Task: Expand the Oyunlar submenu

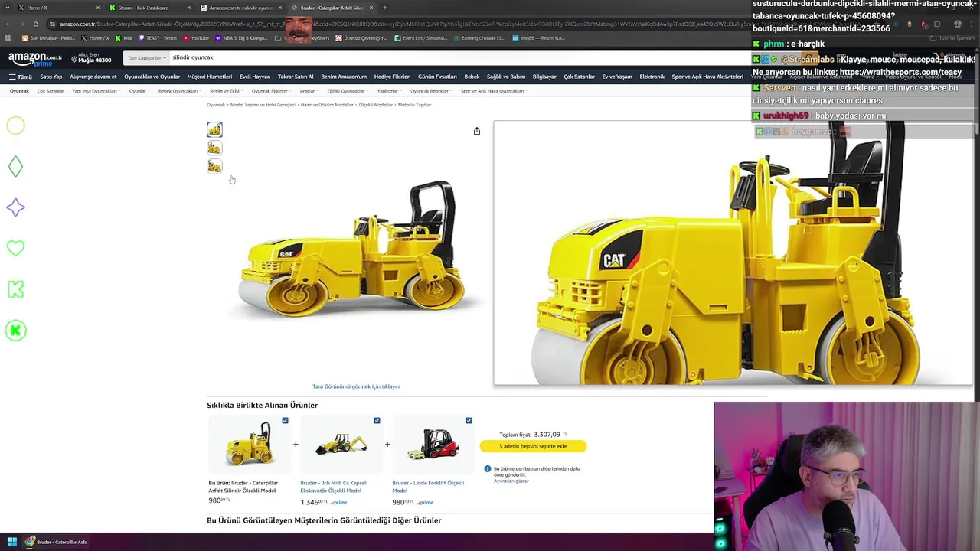Action: point(139,91)
